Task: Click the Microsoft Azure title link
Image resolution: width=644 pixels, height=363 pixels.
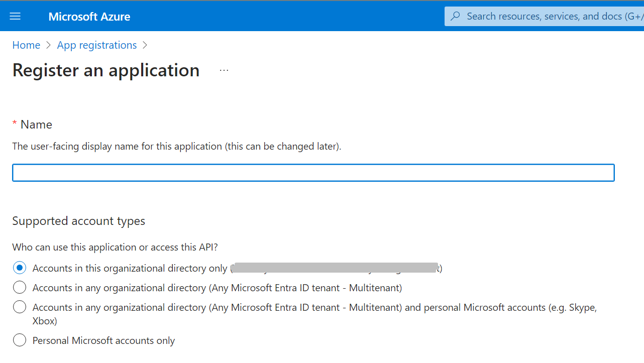Action: [89, 17]
